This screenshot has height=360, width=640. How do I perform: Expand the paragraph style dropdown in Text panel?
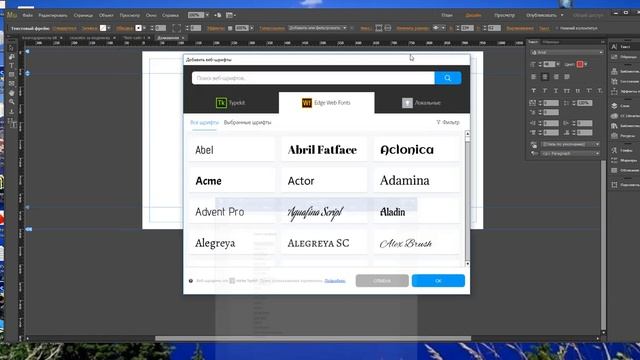[597, 144]
